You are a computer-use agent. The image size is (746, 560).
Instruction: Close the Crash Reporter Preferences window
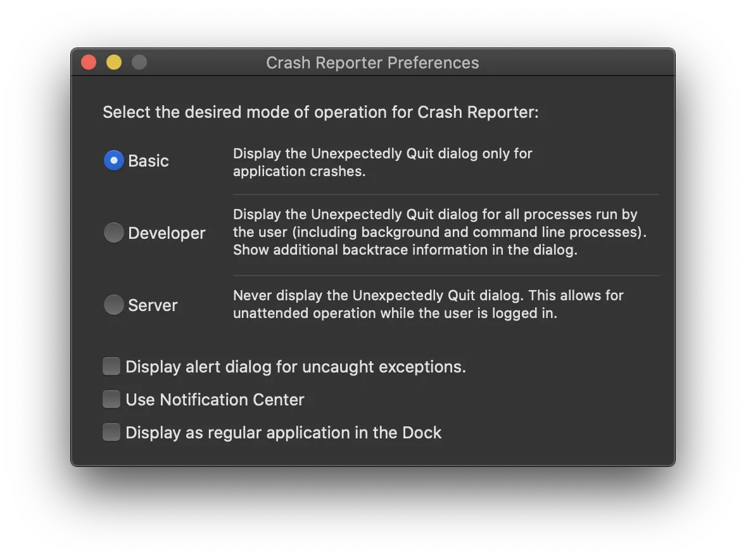(89, 63)
